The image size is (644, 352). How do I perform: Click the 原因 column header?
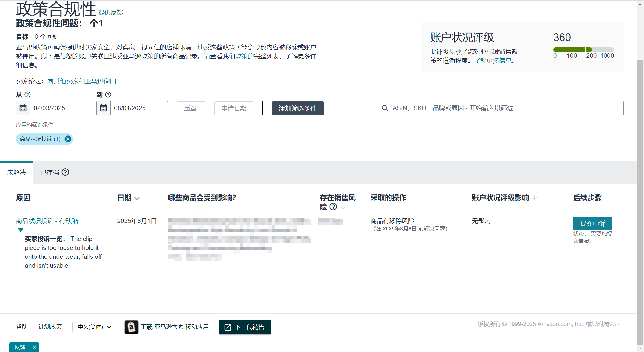click(23, 198)
